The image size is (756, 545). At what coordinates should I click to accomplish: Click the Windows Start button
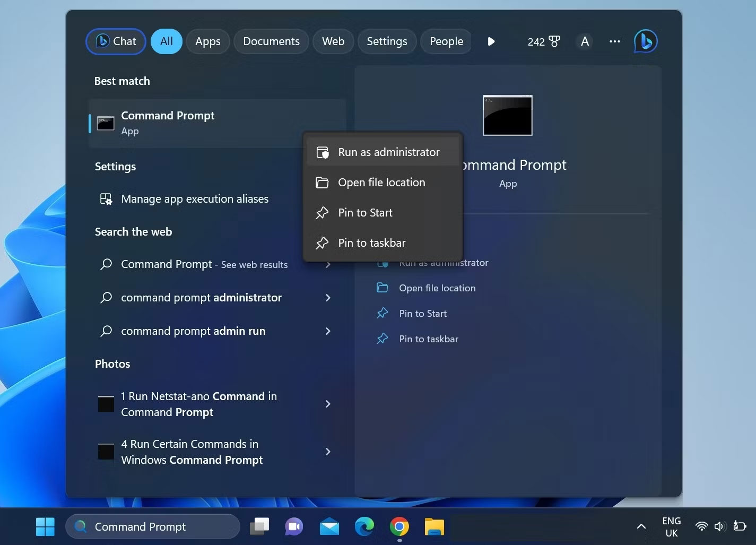click(45, 526)
